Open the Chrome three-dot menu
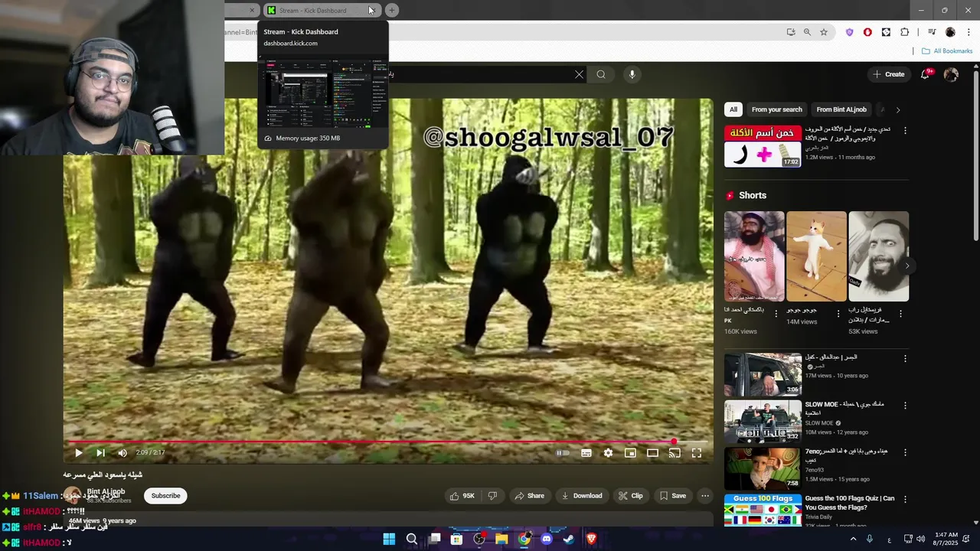 click(968, 32)
